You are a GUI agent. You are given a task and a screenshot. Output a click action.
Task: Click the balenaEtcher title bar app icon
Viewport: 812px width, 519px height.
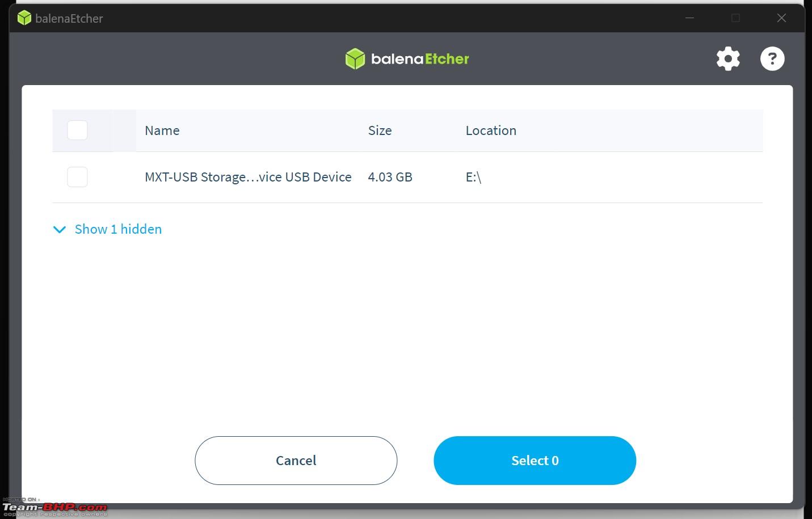24,18
